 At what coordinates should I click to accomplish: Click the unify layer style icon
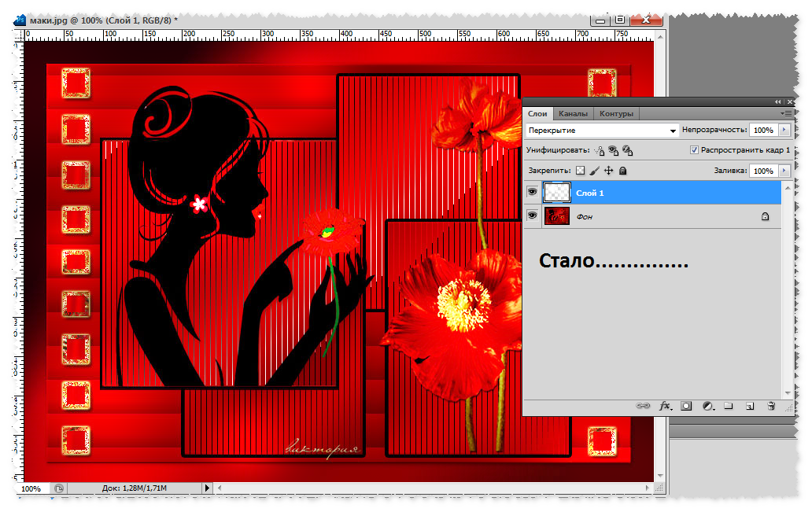click(x=628, y=151)
